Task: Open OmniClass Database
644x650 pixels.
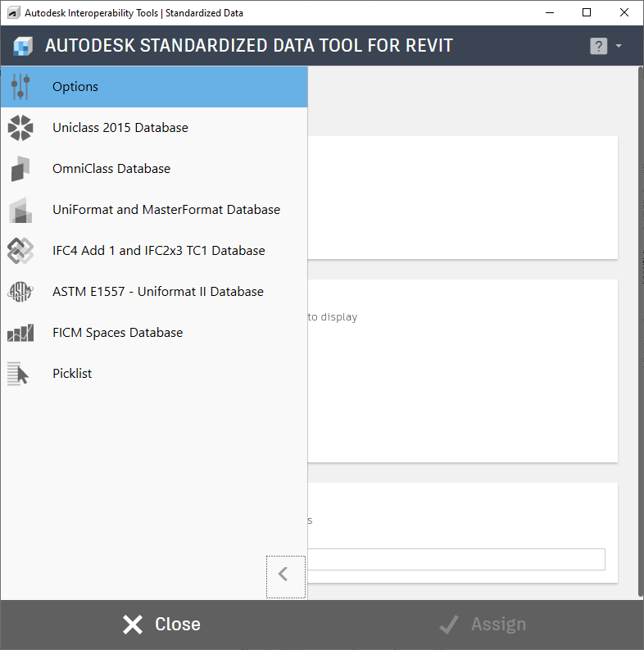Action: coord(154,169)
